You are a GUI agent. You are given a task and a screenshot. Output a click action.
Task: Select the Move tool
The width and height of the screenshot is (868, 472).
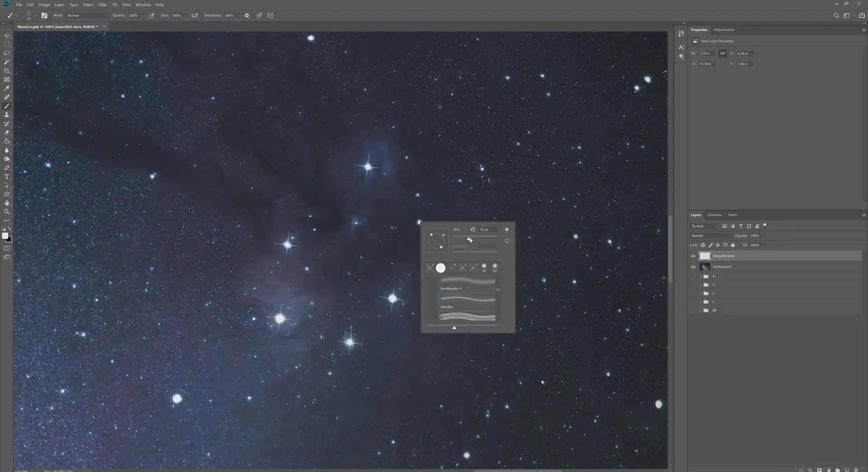click(x=7, y=35)
